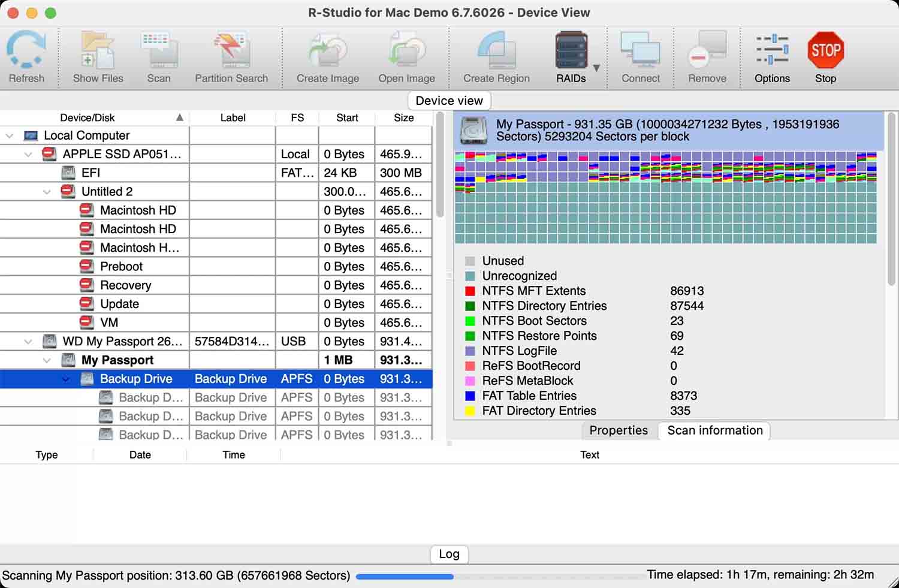Click the Refresh toolbar icon

pos(26,50)
